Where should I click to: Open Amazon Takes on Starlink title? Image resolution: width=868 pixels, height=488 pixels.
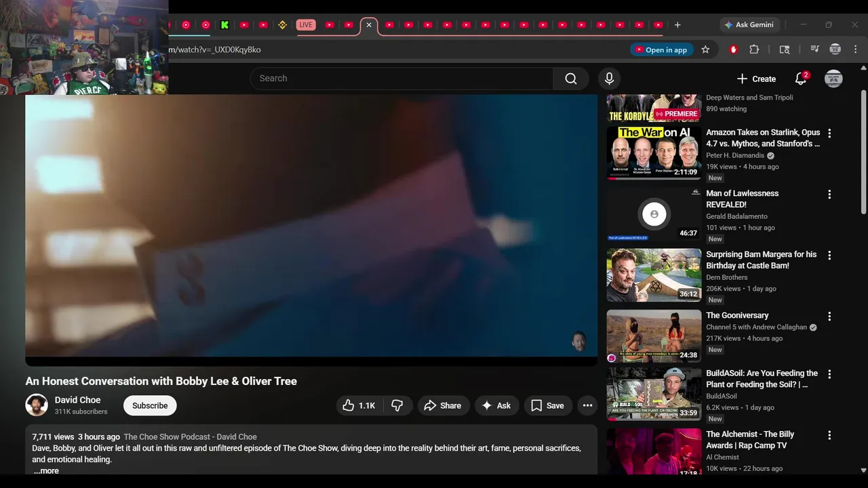click(763, 138)
